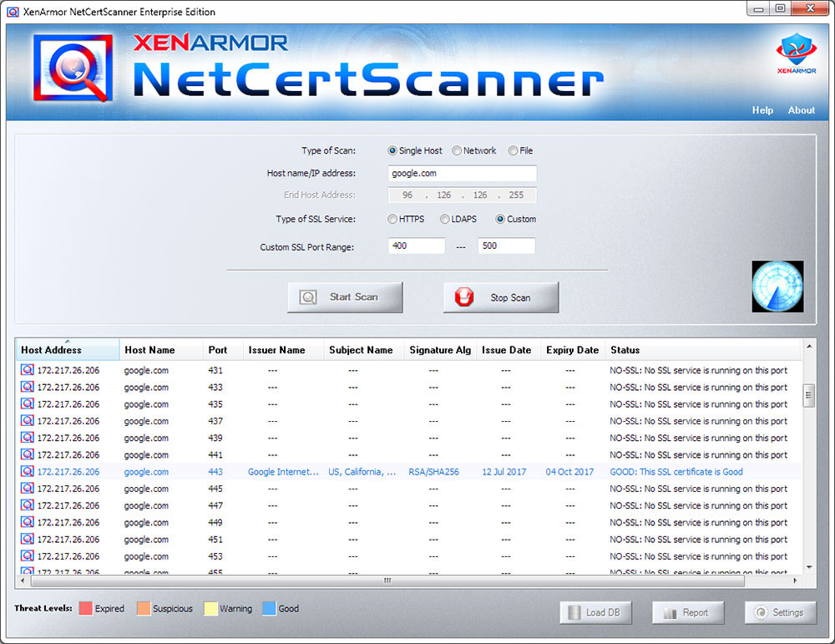835x644 pixels.
Task: Open the Settings dialog
Action: pyautogui.click(x=781, y=612)
